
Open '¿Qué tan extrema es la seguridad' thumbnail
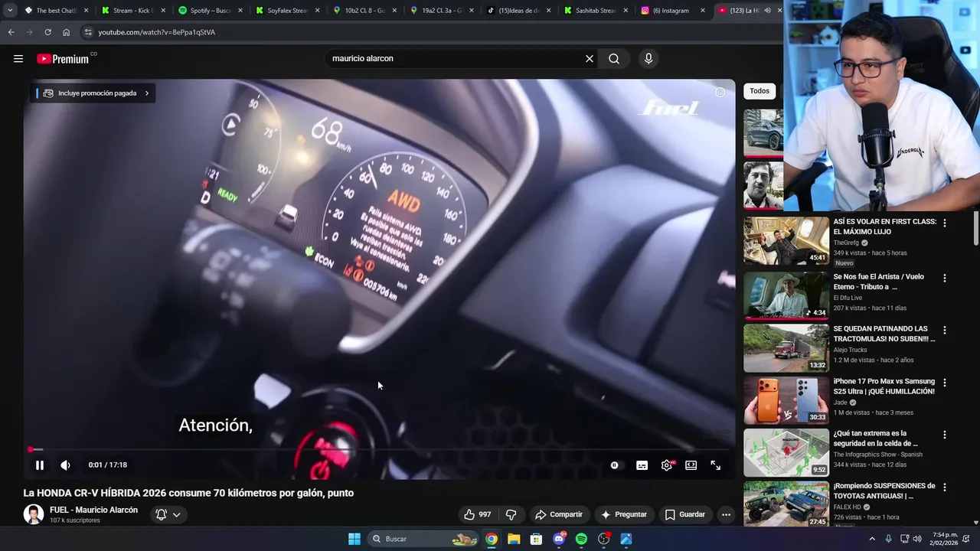tap(786, 452)
